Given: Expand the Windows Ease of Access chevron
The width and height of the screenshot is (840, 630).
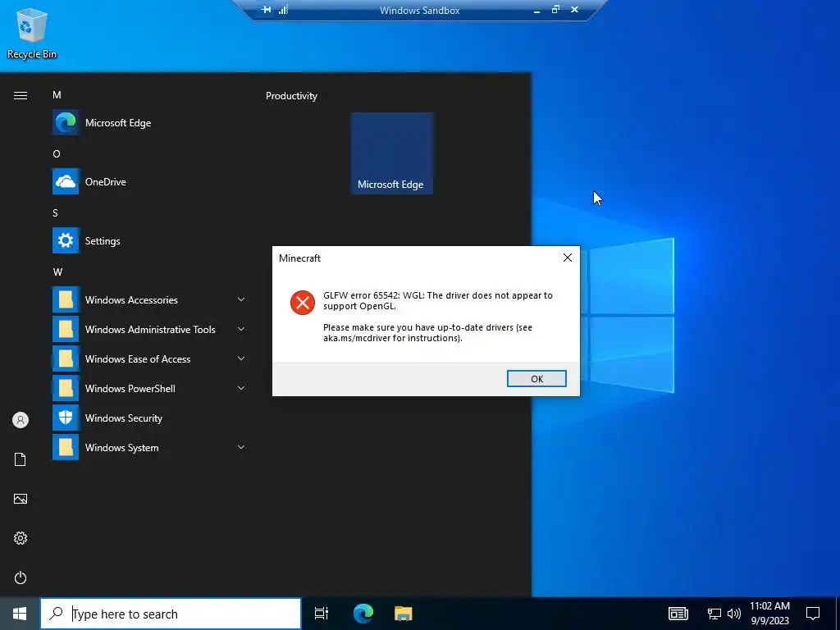Looking at the screenshot, I should pyautogui.click(x=241, y=358).
